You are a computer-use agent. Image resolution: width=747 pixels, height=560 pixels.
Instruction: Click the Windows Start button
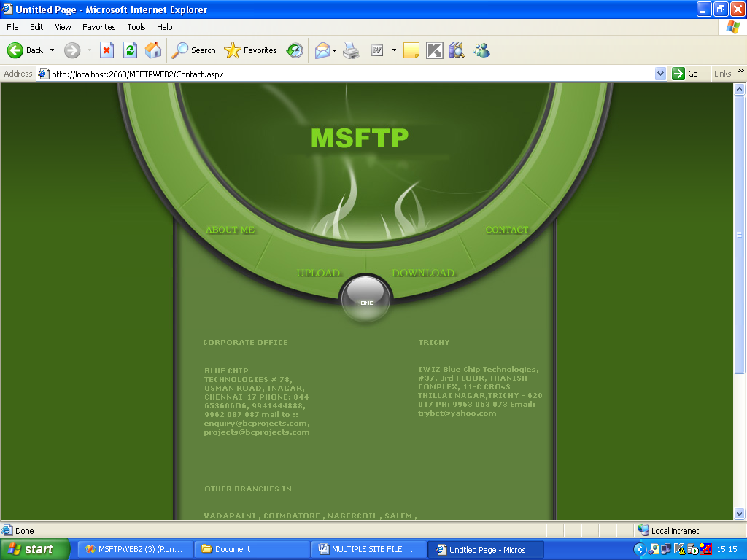tap(35, 549)
